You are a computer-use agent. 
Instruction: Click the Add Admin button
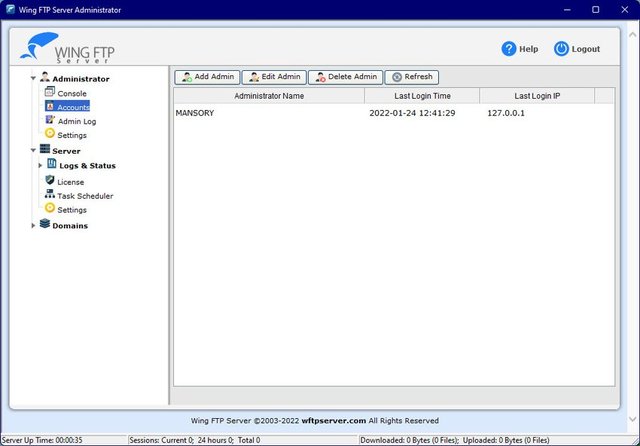207,77
